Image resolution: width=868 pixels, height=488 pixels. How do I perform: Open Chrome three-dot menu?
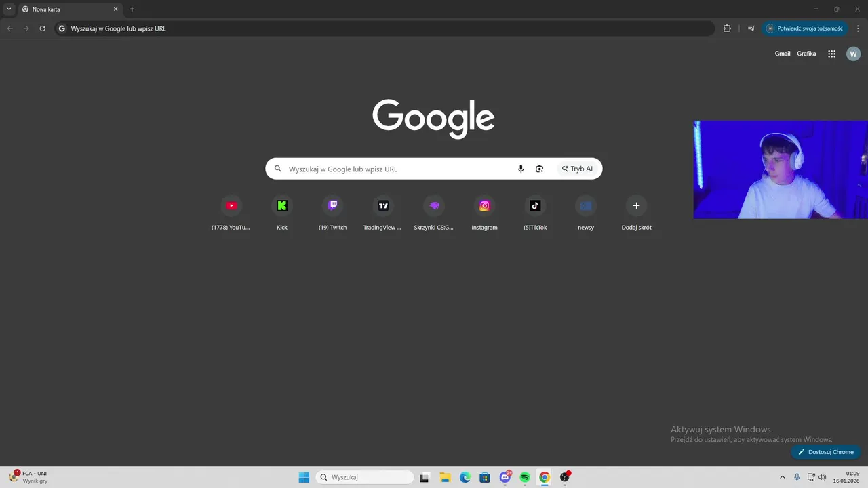point(858,28)
